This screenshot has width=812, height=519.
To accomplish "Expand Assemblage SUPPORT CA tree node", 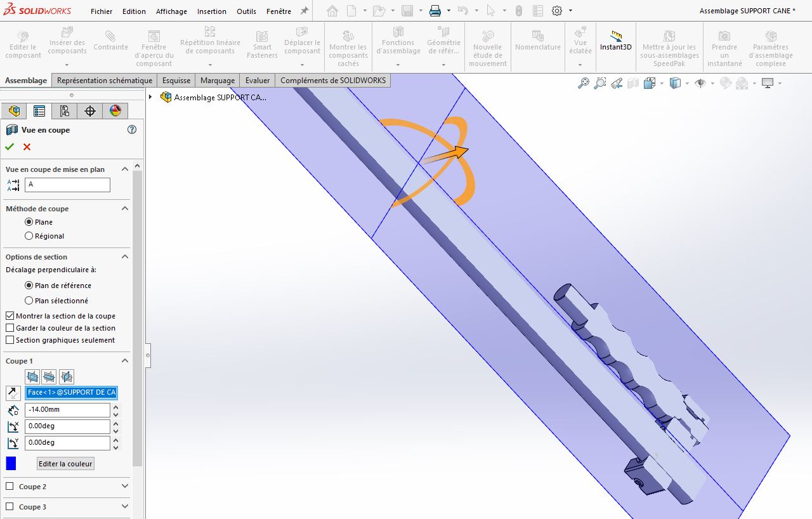I will (150, 97).
